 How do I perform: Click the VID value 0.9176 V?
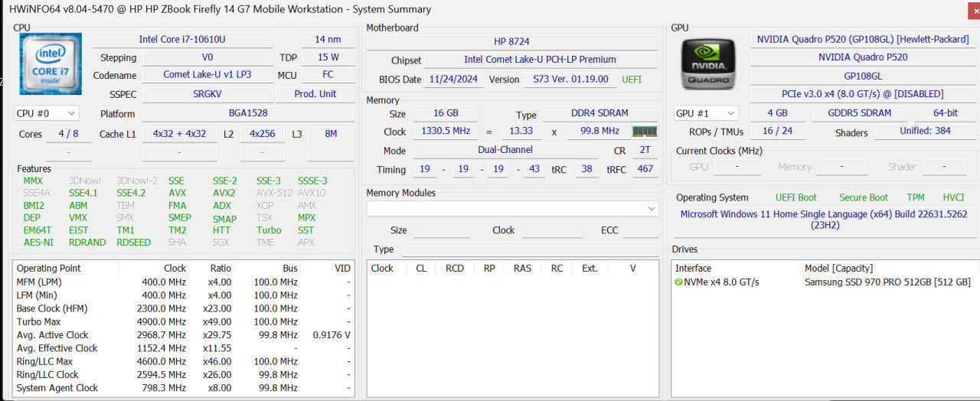[332, 335]
